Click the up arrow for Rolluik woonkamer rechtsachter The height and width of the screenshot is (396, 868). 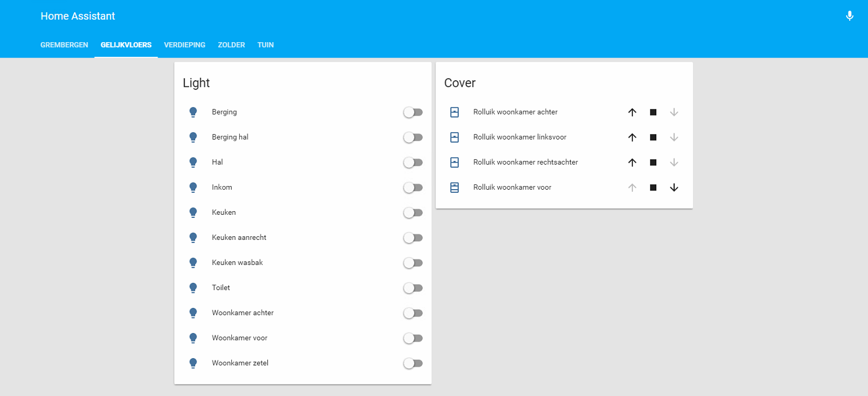click(632, 163)
